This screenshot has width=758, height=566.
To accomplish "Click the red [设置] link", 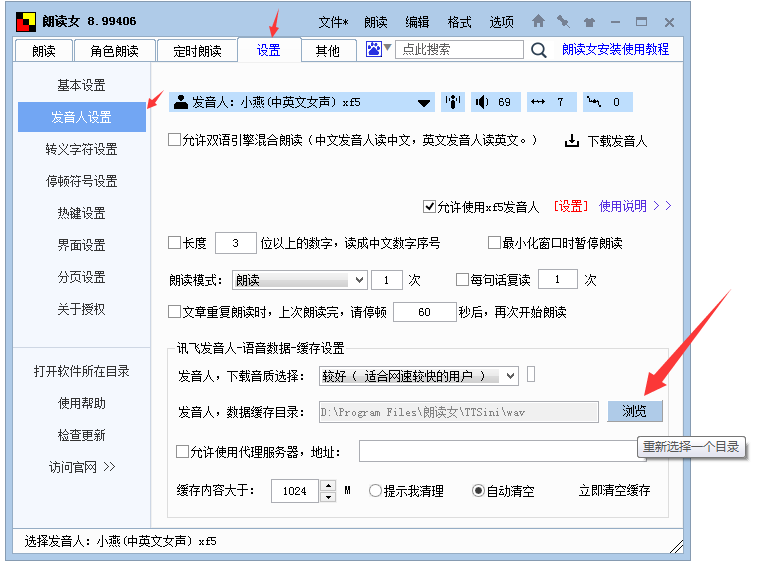I will click(x=570, y=206).
